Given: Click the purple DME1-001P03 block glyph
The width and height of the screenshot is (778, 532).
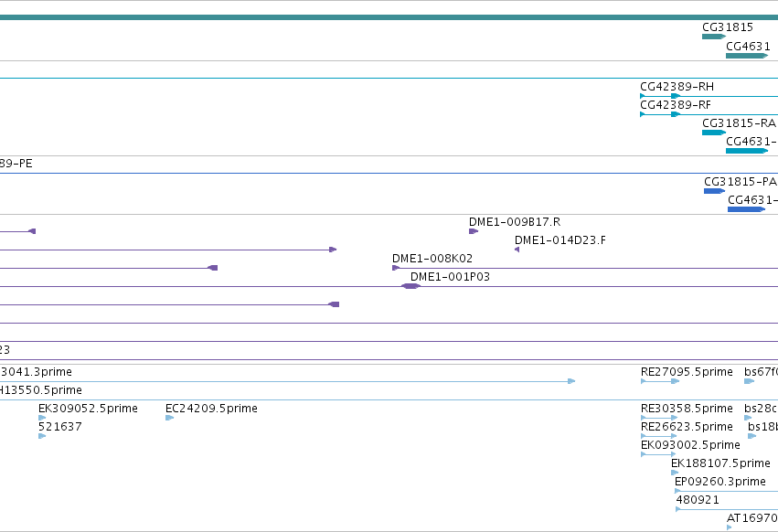Looking at the screenshot, I should pos(410,286).
